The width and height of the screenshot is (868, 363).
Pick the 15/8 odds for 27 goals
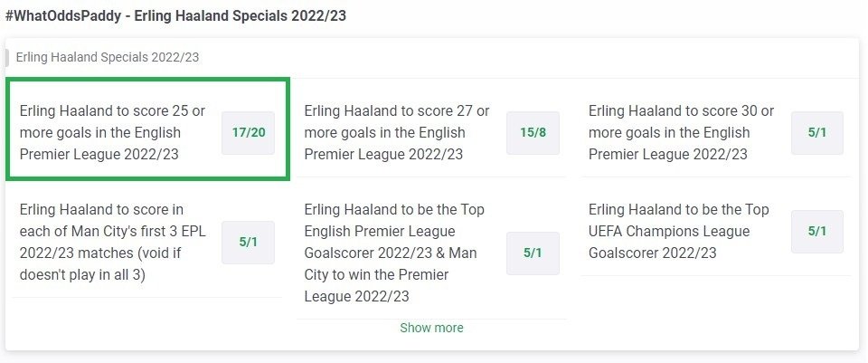tap(533, 132)
